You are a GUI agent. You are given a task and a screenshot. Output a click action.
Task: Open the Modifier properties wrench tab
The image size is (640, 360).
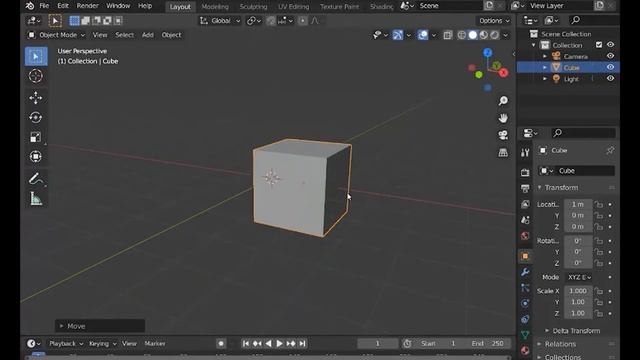tap(525, 272)
